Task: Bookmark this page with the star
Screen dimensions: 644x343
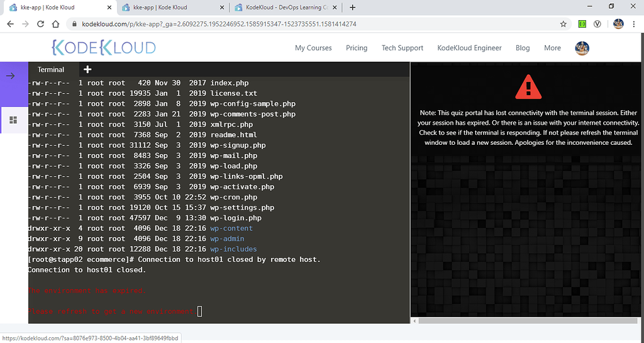Action: 563,25
